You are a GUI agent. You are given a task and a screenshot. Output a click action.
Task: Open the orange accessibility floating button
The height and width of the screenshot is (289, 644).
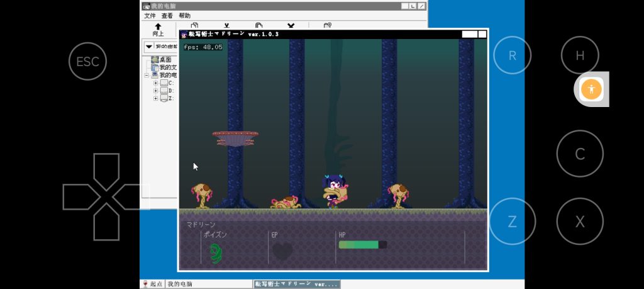pyautogui.click(x=591, y=89)
